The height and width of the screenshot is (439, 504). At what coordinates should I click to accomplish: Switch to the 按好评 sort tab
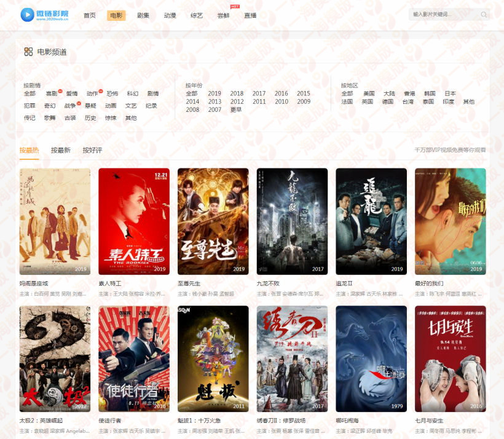tap(92, 150)
